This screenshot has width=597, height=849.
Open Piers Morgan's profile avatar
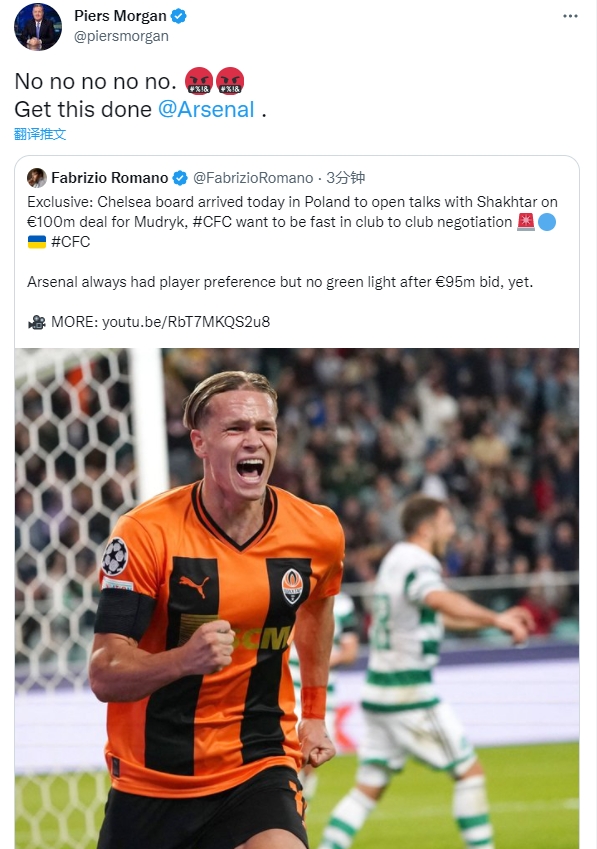pos(37,27)
